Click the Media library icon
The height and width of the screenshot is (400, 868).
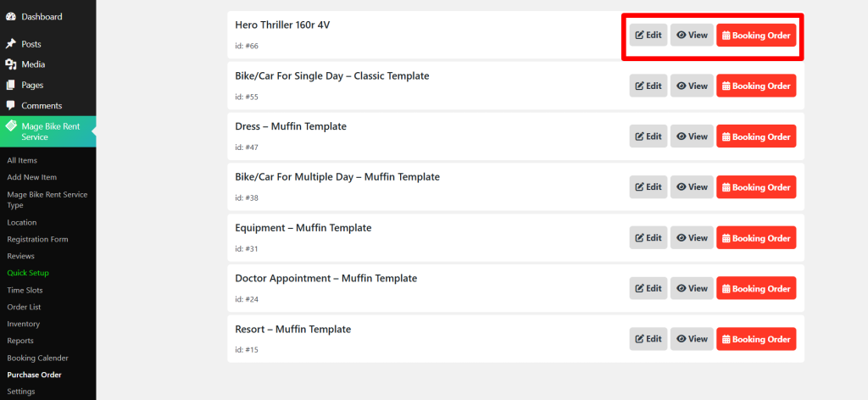[x=10, y=64]
